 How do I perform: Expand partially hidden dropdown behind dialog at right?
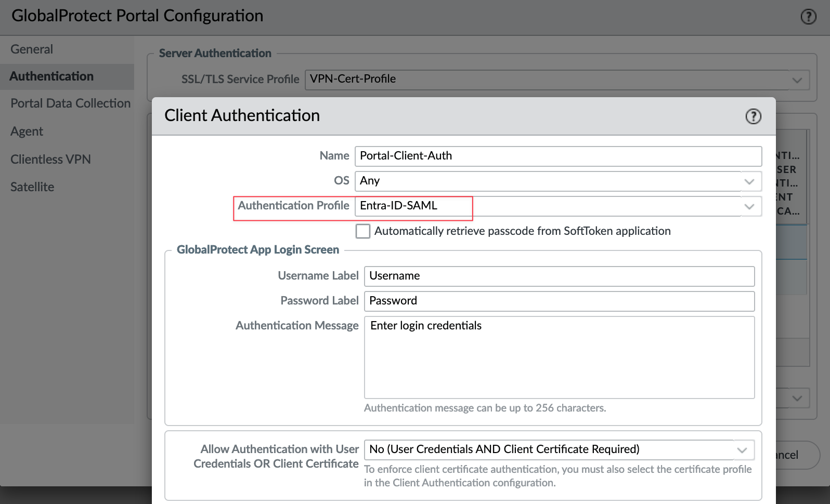pyautogui.click(x=797, y=399)
